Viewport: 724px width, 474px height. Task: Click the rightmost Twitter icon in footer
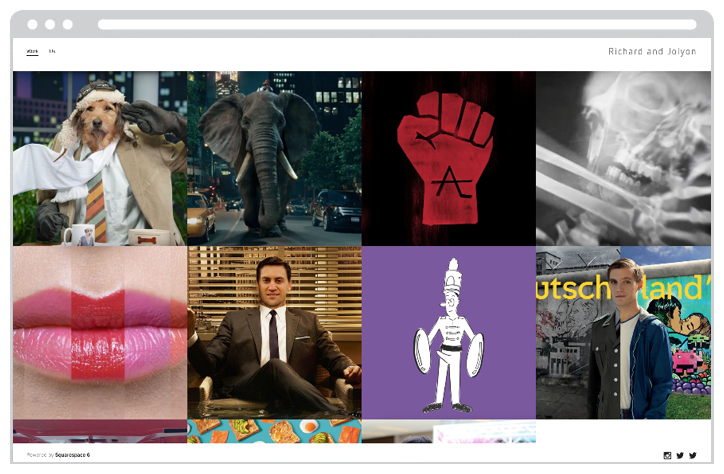[693, 456]
